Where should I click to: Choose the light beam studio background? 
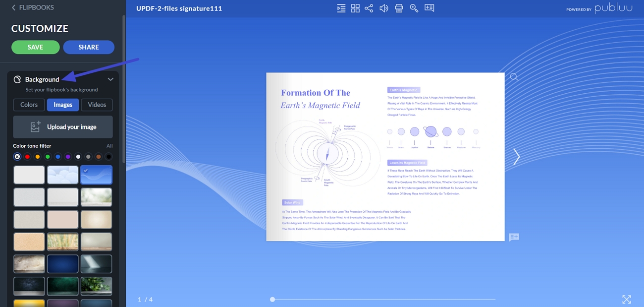(x=97, y=264)
